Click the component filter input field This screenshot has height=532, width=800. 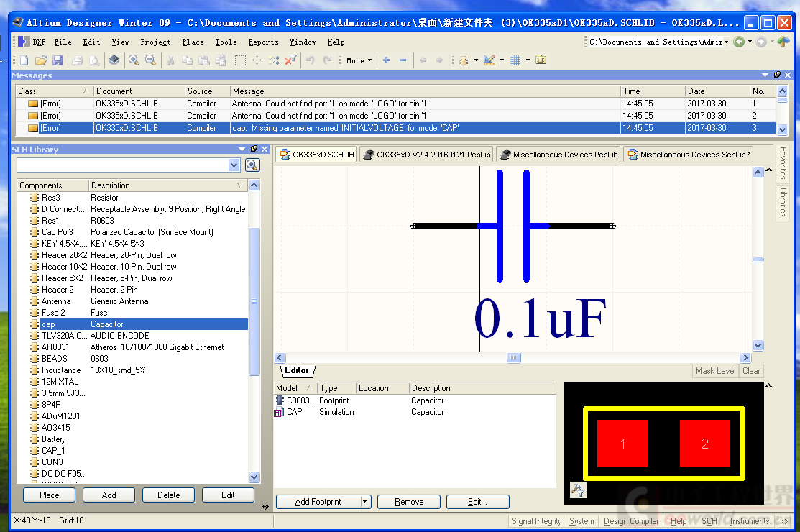click(x=123, y=165)
